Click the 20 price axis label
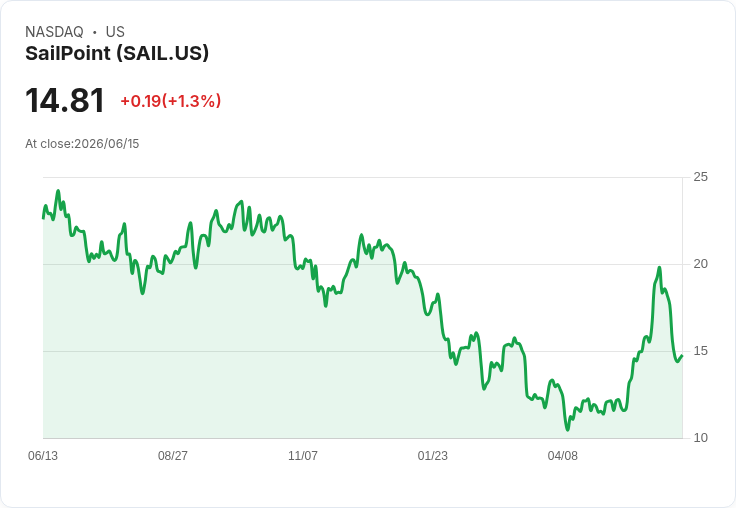 [x=700, y=264]
